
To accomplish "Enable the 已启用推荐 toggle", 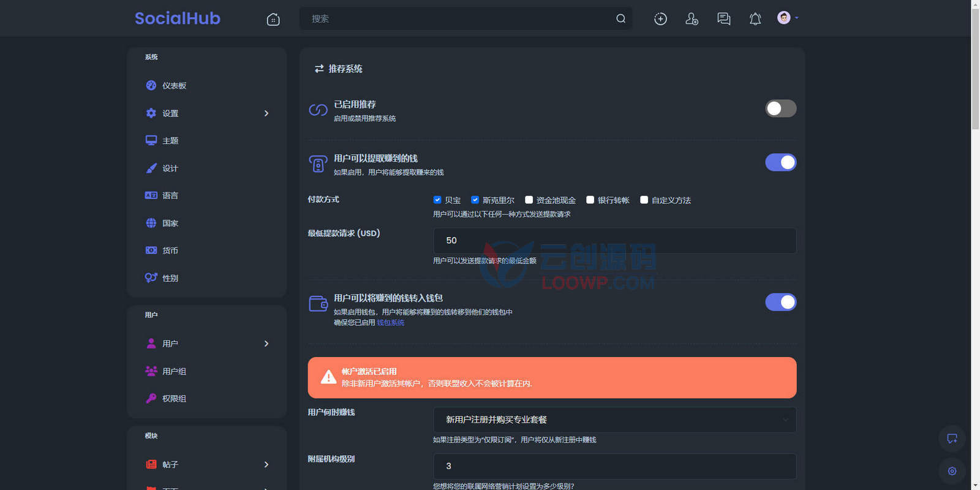I will (781, 108).
